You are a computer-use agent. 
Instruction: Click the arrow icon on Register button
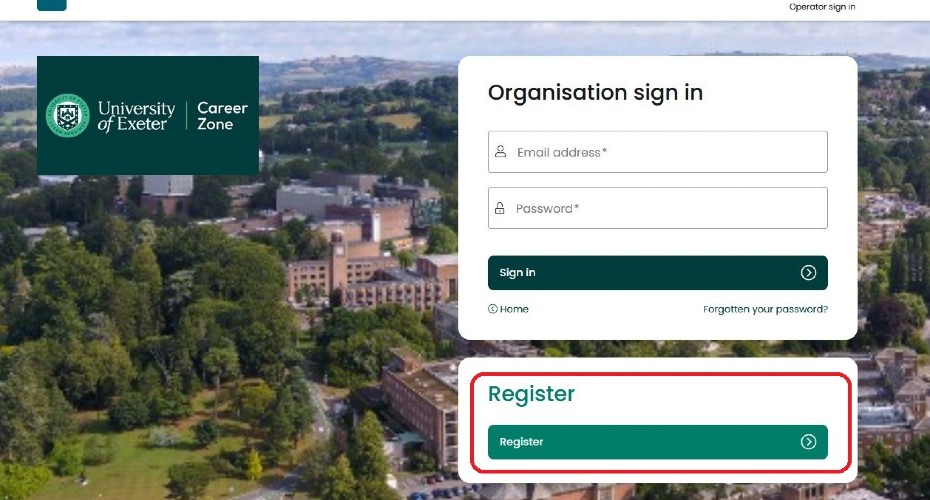tap(808, 442)
